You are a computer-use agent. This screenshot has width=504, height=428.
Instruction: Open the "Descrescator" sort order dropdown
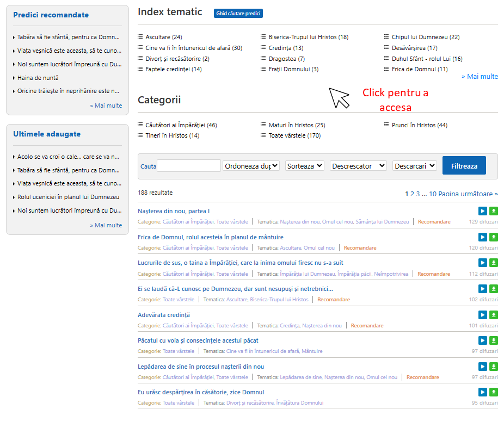click(x=358, y=165)
